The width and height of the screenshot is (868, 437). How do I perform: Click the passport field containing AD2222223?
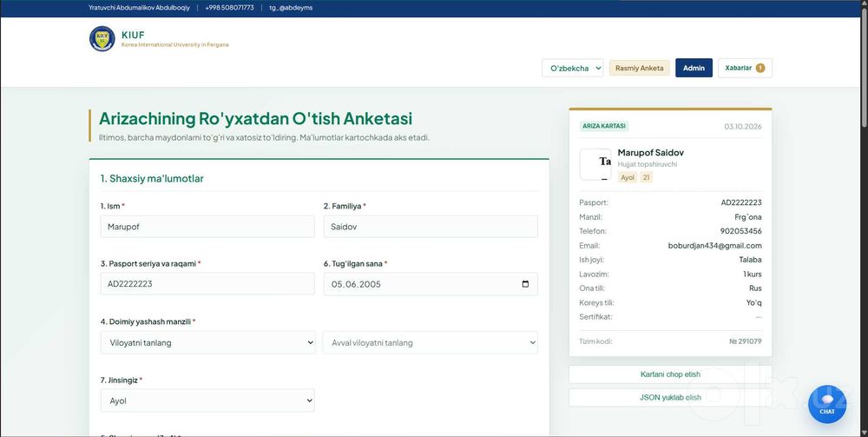click(x=207, y=283)
